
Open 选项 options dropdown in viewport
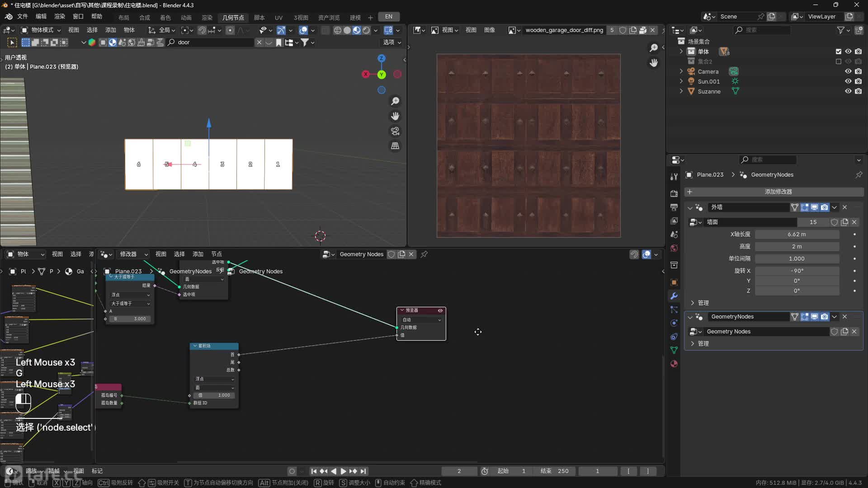[392, 42]
